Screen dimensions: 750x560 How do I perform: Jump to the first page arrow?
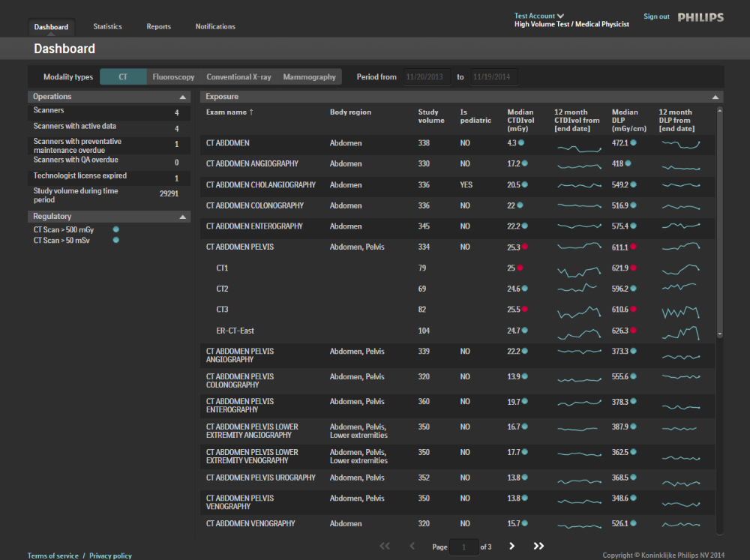click(x=385, y=547)
